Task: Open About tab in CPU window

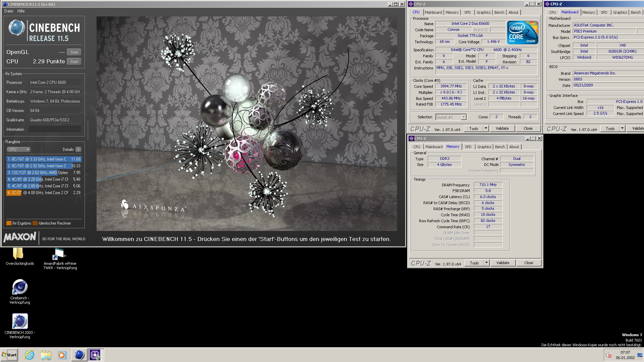Action: pyautogui.click(x=513, y=12)
